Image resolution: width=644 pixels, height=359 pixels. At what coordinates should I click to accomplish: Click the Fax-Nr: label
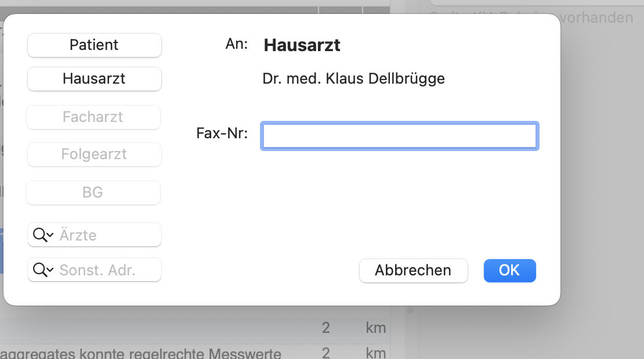(x=222, y=133)
